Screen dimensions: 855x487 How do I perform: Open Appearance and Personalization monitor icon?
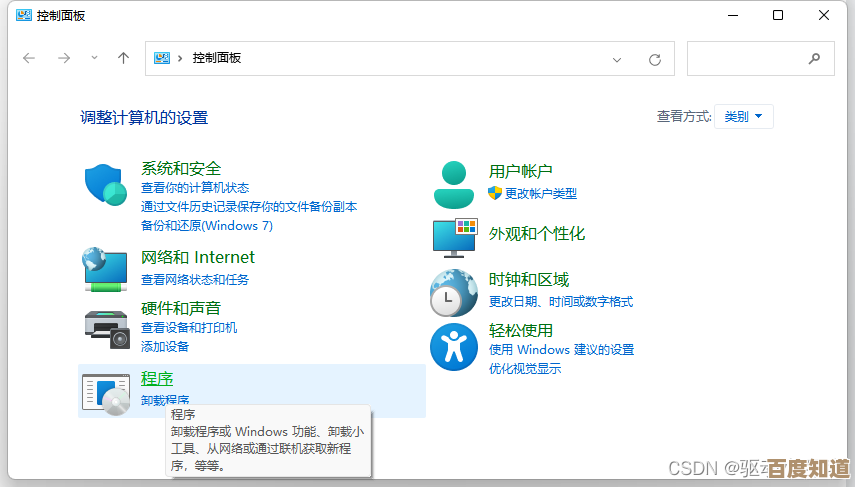(455, 238)
